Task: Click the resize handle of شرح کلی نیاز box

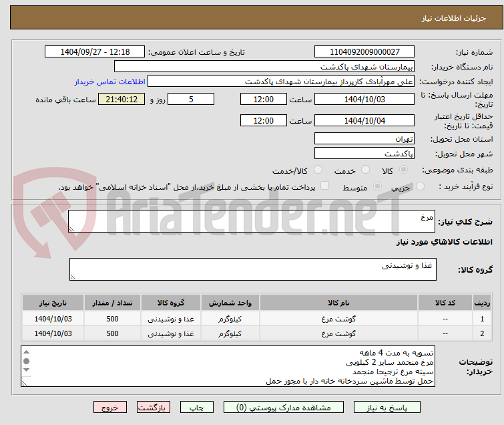Action: 71,229
